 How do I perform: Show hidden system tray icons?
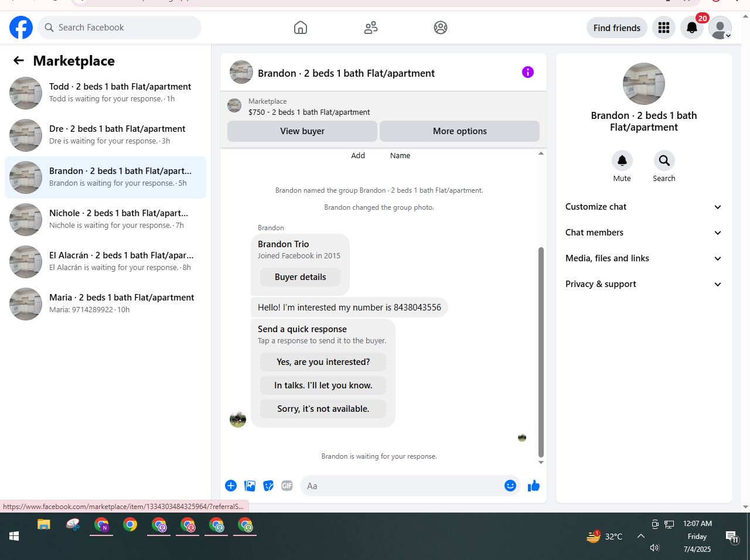click(641, 536)
